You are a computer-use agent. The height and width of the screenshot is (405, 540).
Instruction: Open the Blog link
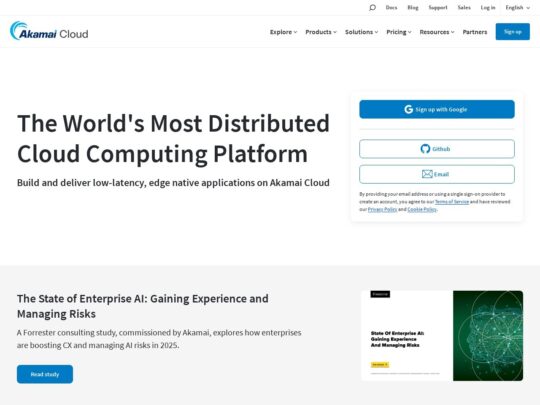pos(413,8)
